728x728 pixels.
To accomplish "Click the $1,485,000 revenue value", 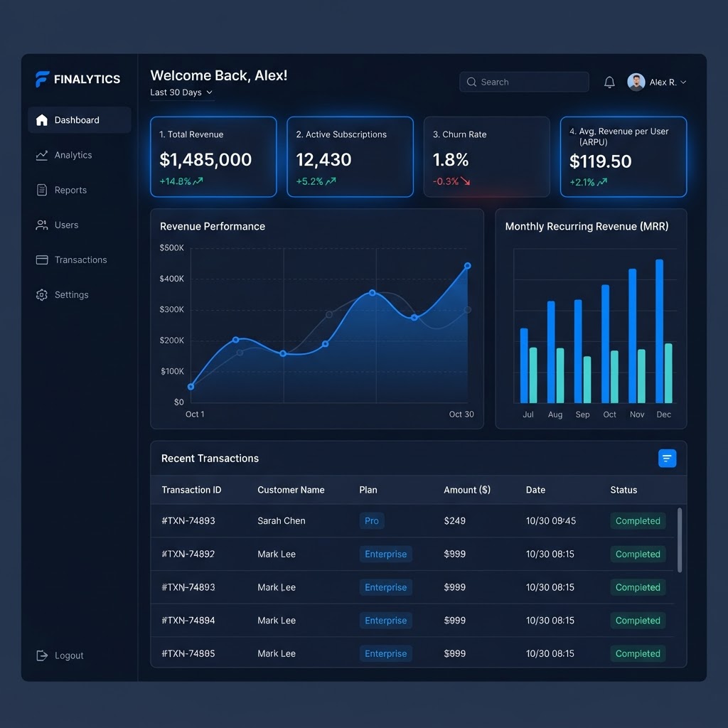I will 205,160.
